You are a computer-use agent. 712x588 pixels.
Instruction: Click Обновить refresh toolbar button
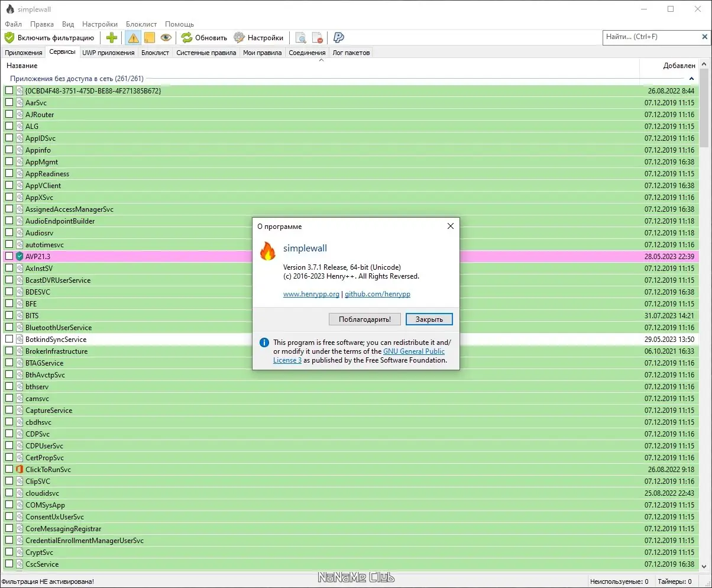coord(204,37)
